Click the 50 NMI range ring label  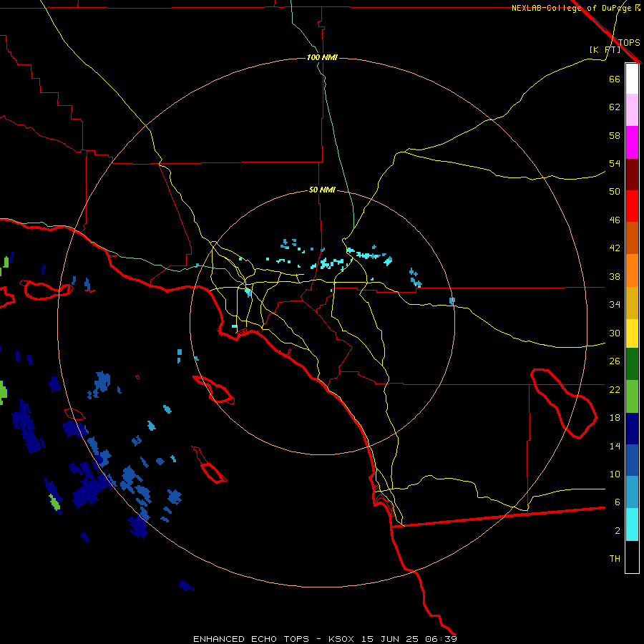[x=322, y=190]
